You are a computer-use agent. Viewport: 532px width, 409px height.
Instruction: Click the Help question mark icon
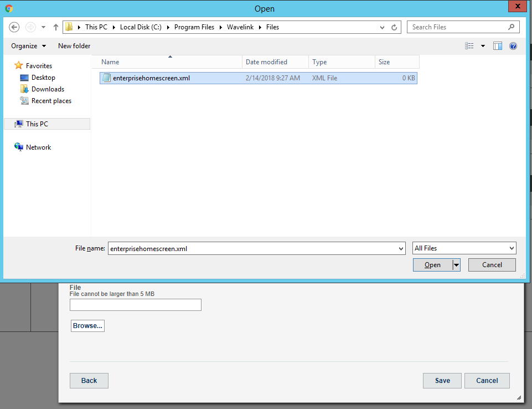(513, 46)
